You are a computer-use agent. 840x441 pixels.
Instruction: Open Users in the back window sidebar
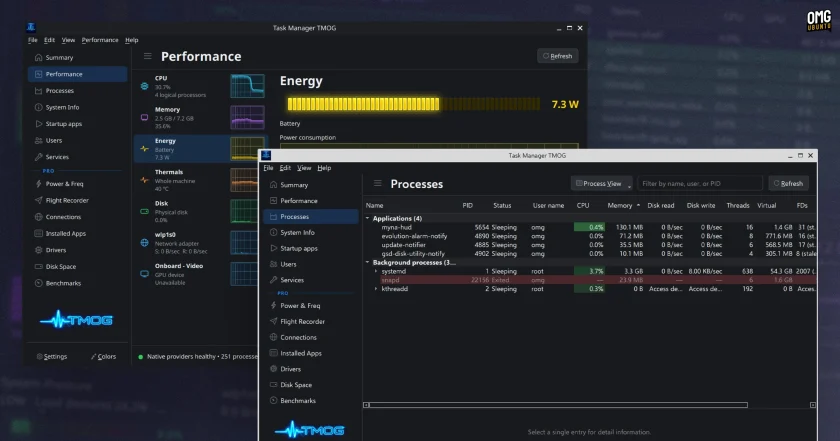point(48,140)
